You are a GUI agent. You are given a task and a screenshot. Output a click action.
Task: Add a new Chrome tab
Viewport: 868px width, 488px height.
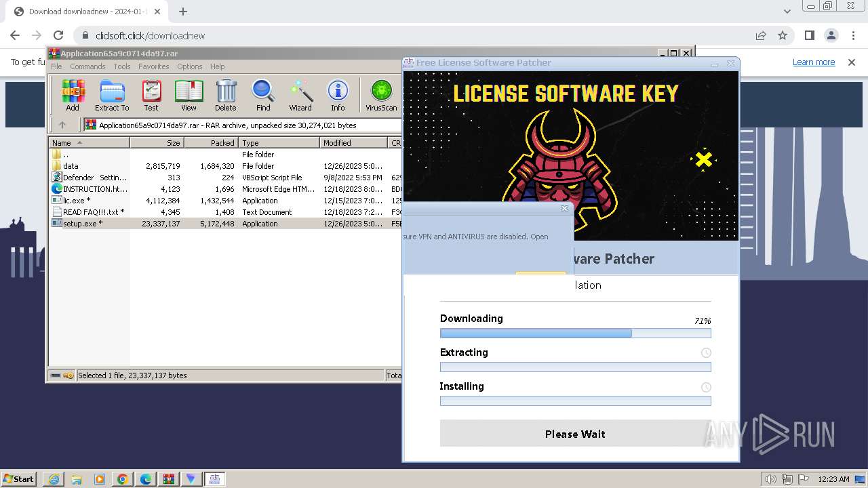(x=183, y=12)
